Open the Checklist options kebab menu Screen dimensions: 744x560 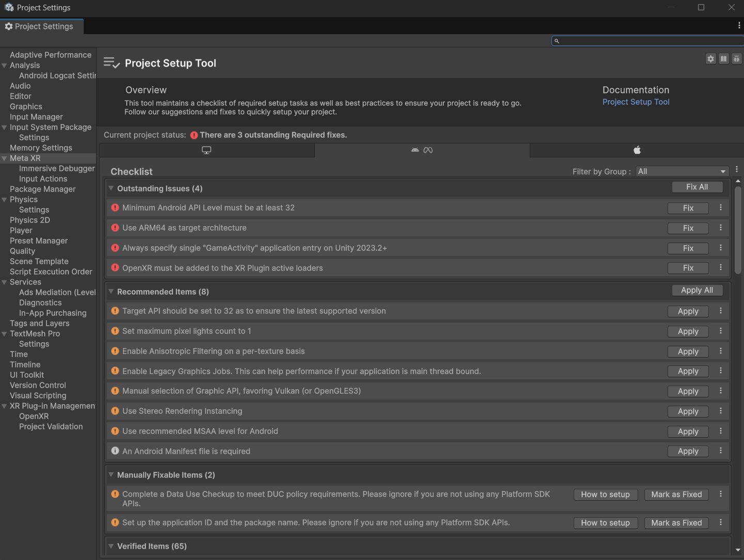[x=737, y=169]
